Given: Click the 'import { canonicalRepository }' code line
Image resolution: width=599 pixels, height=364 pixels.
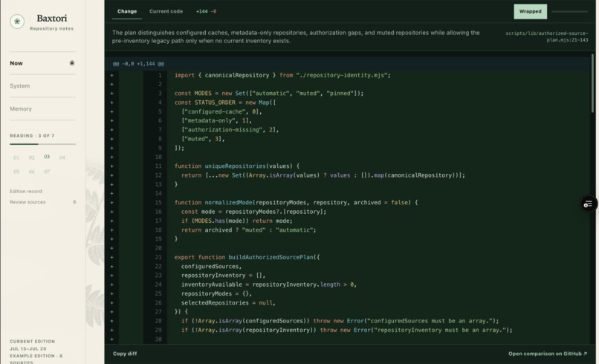Looking at the screenshot, I should pyautogui.click(x=282, y=75).
